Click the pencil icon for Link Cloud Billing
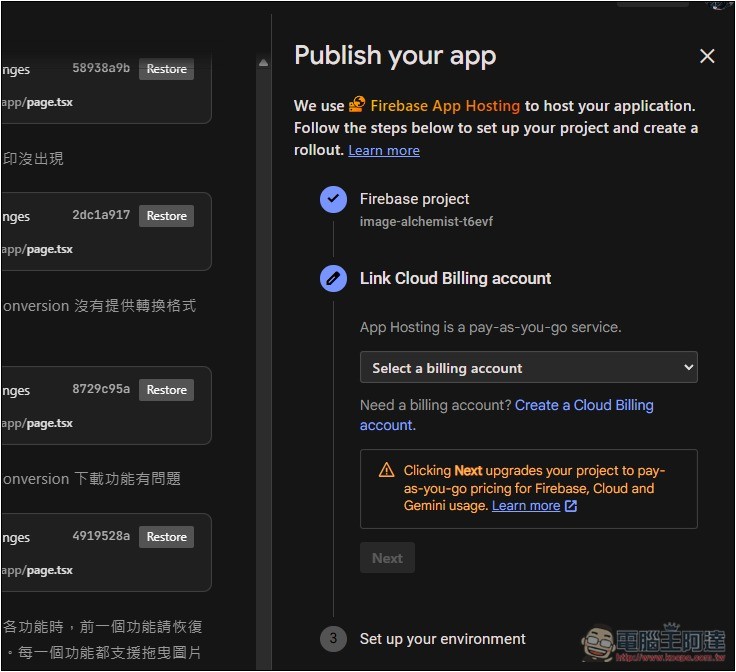Screen dimensions: 736x672 [x=333, y=278]
